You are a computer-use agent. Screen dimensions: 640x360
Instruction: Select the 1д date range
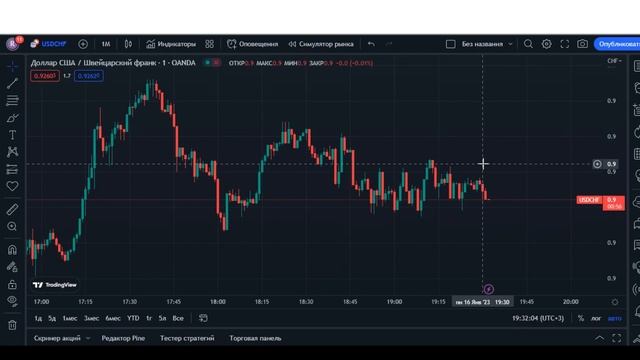38,318
